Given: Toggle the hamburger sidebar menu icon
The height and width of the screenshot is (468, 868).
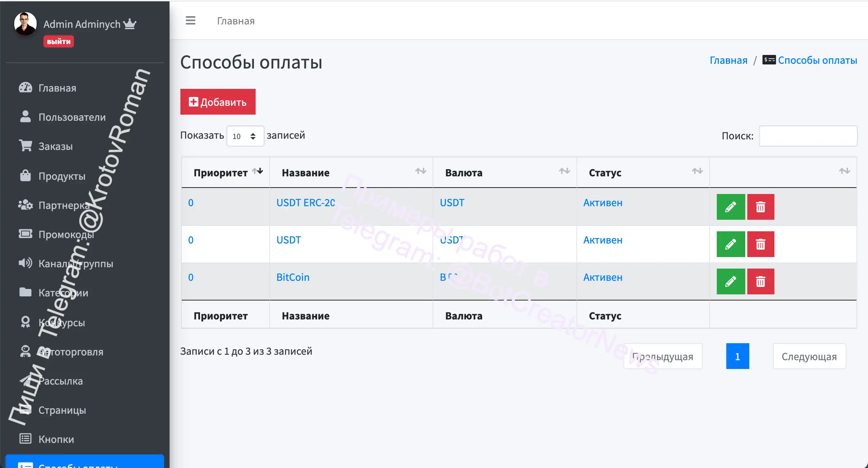Looking at the screenshot, I should pyautogui.click(x=191, y=20).
